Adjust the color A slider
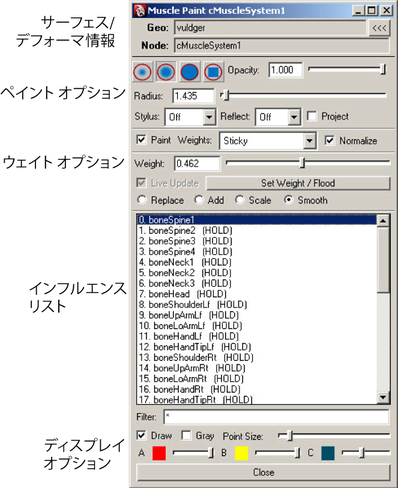The width and height of the screenshot is (398, 488). pos(193,453)
